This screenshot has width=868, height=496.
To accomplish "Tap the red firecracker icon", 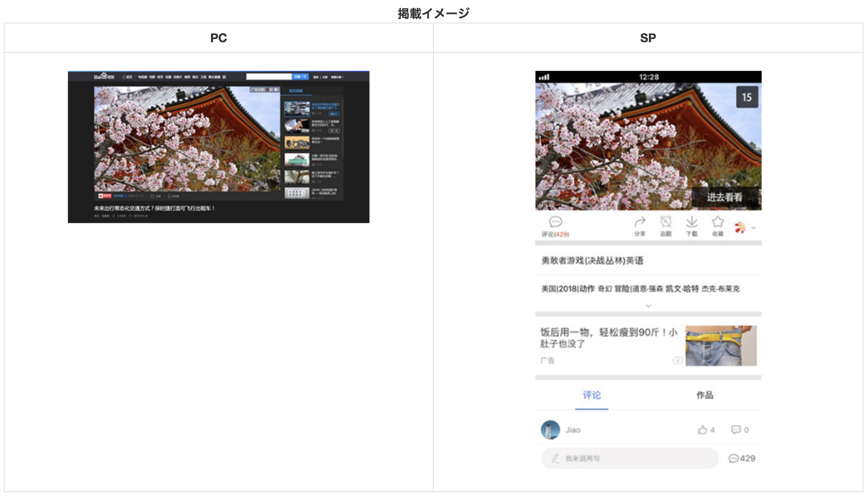I will (740, 228).
